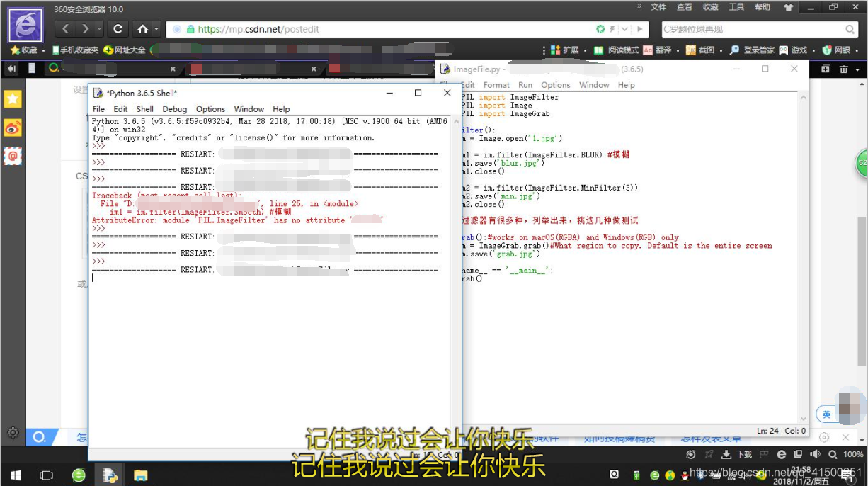Screen dimensions: 868x486
Task: Open the sidebar favorites star icon
Action: click(13, 99)
